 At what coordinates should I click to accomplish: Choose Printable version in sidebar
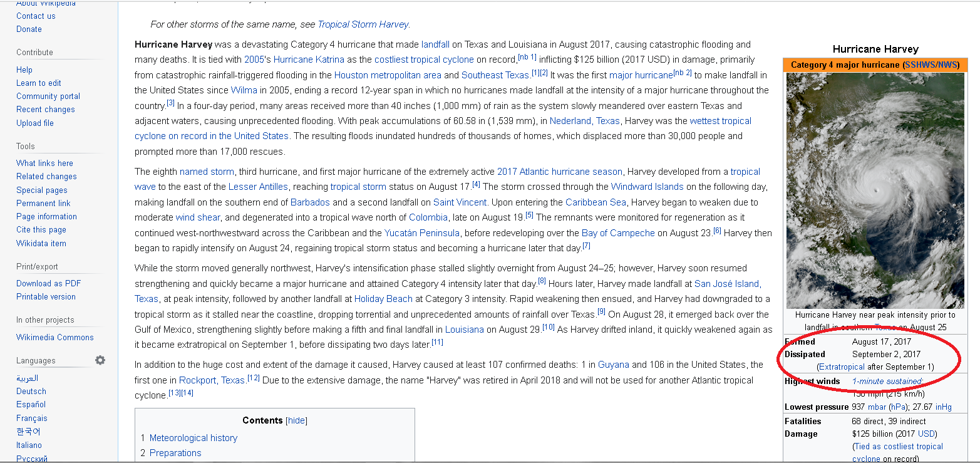click(x=46, y=296)
